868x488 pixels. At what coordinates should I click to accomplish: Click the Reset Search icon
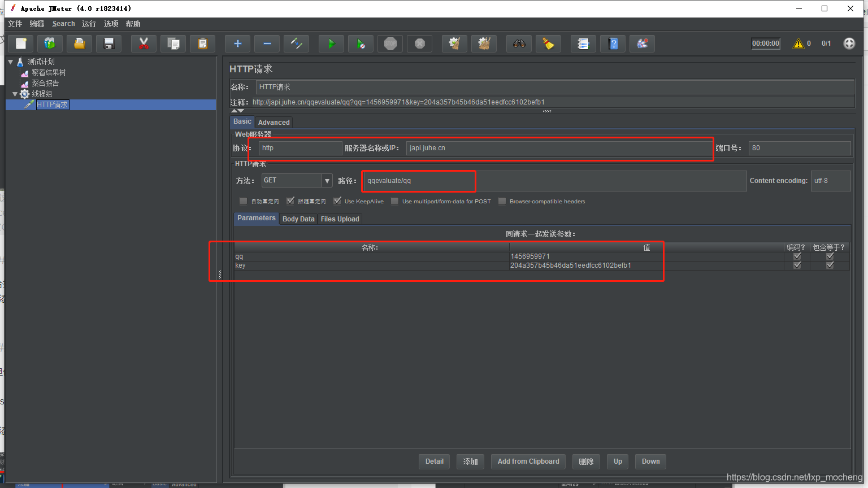(x=548, y=43)
